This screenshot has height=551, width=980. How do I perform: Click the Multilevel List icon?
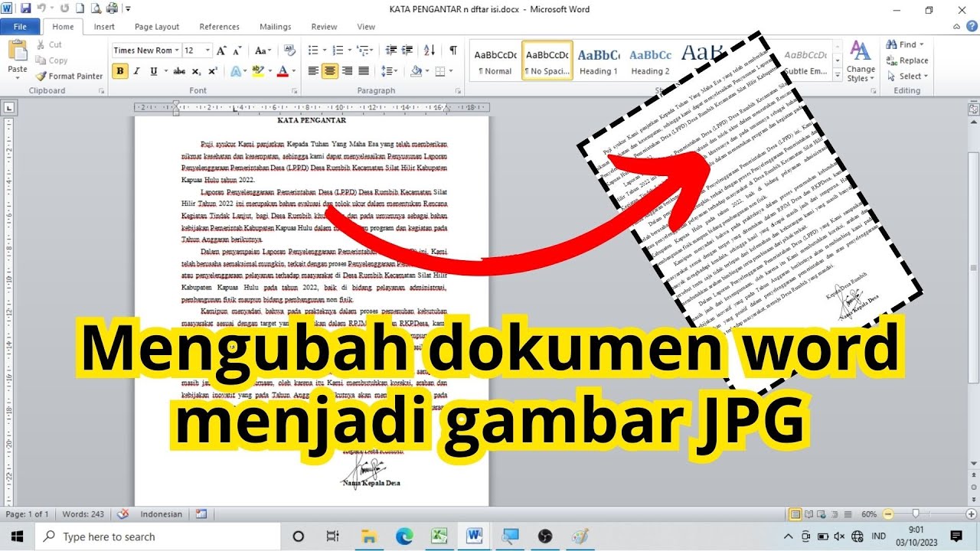tap(363, 51)
